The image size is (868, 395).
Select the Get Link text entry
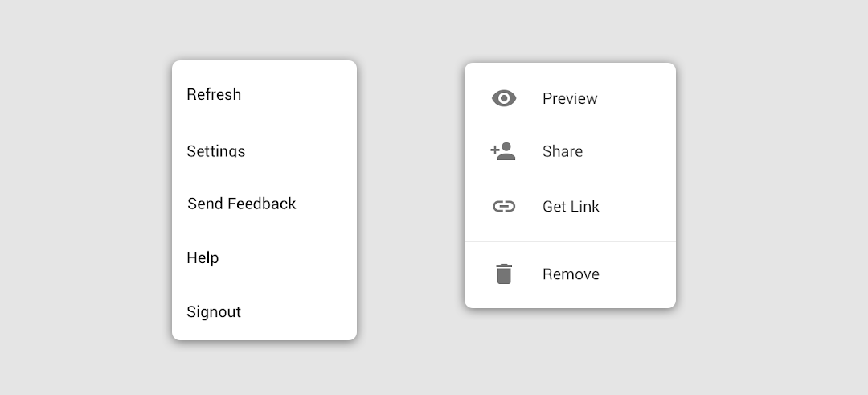(571, 207)
